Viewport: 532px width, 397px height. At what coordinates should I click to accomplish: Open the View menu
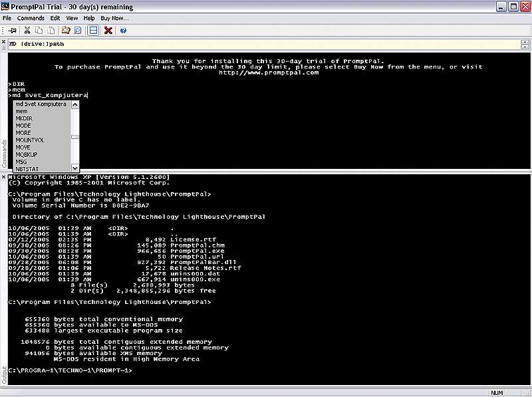coord(72,19)
